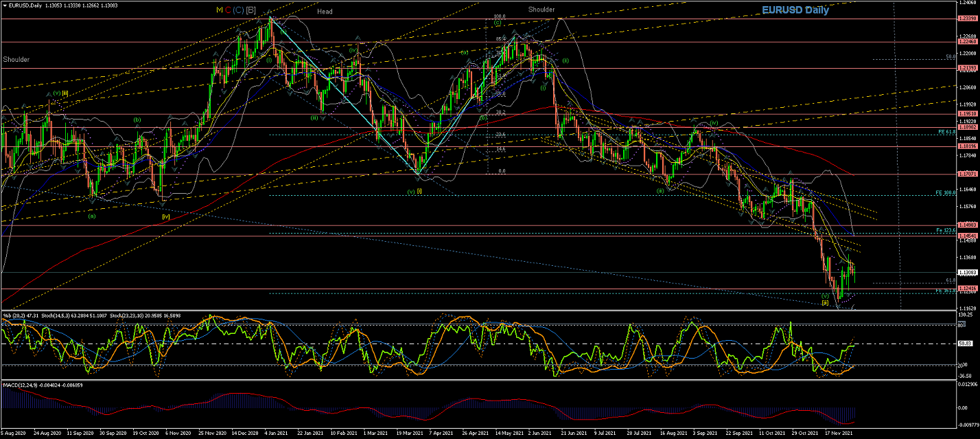Select the right 'Shoulder' label at chart top
The image size is (980, 439).
541,10
